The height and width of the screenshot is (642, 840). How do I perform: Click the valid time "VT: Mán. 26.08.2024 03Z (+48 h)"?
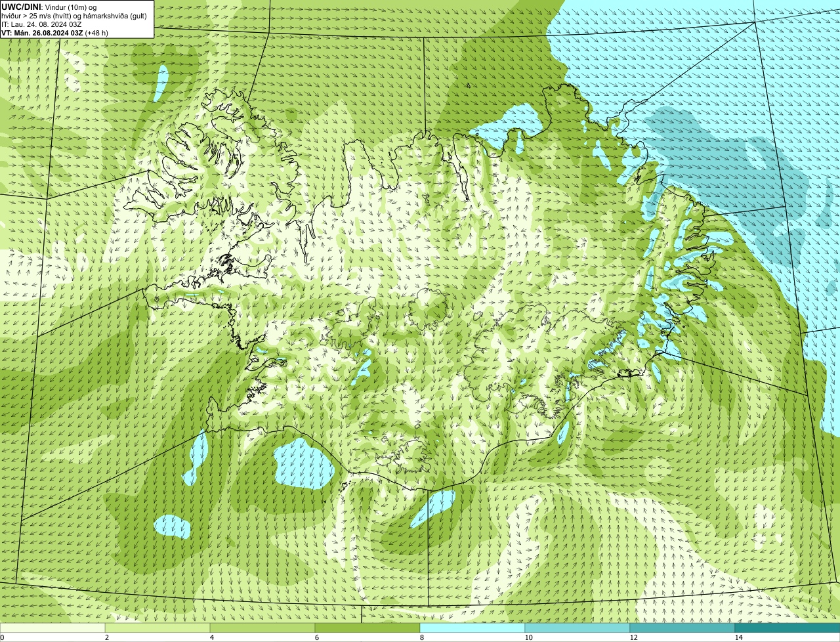(x=55, y=32)
